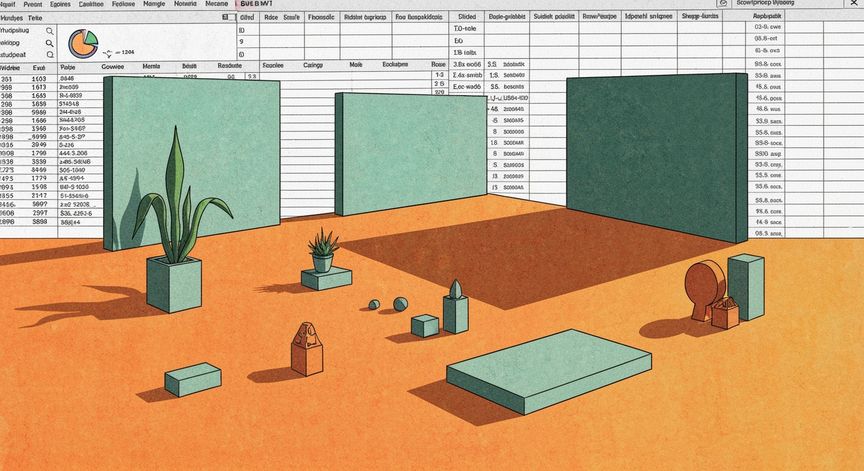Image resolution: width=864 pixels, height=471 pixels.
Task: Click the magnifier icon beside studpeat
Action: (x=50, y=55)
